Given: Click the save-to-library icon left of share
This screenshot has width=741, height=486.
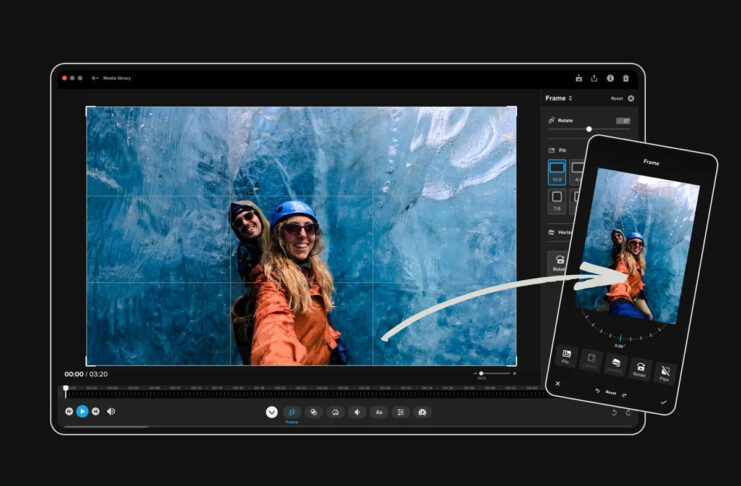Looking at the screenshot, I should pos(578,78).
